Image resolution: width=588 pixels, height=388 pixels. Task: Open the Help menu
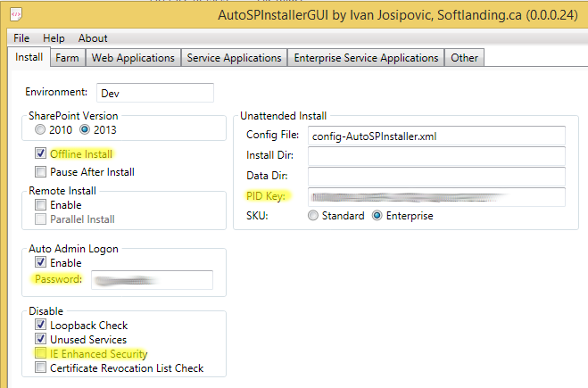54,38
